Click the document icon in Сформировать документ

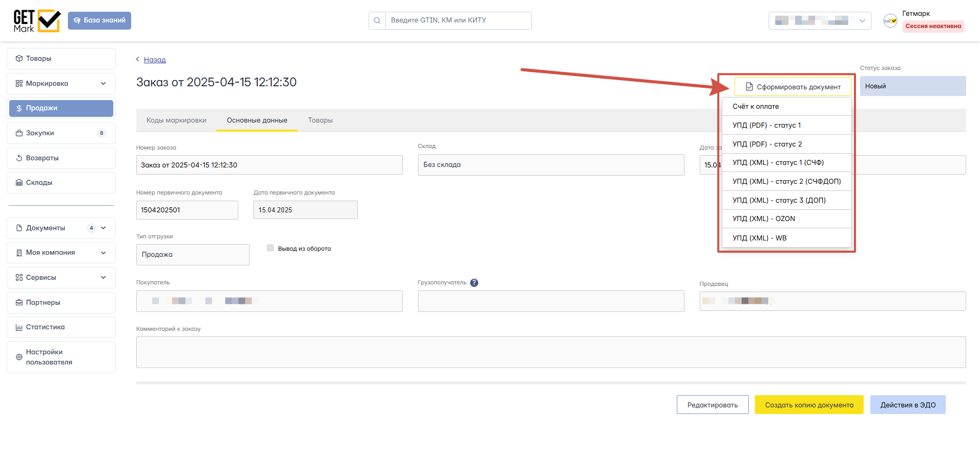pyautogui.click(x=749, y=87)
